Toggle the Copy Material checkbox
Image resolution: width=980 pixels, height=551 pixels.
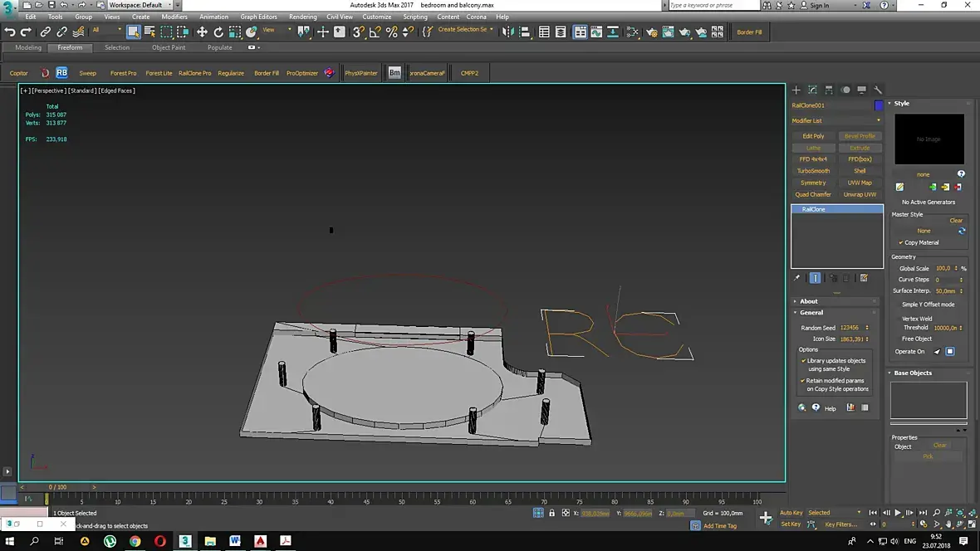901,242
